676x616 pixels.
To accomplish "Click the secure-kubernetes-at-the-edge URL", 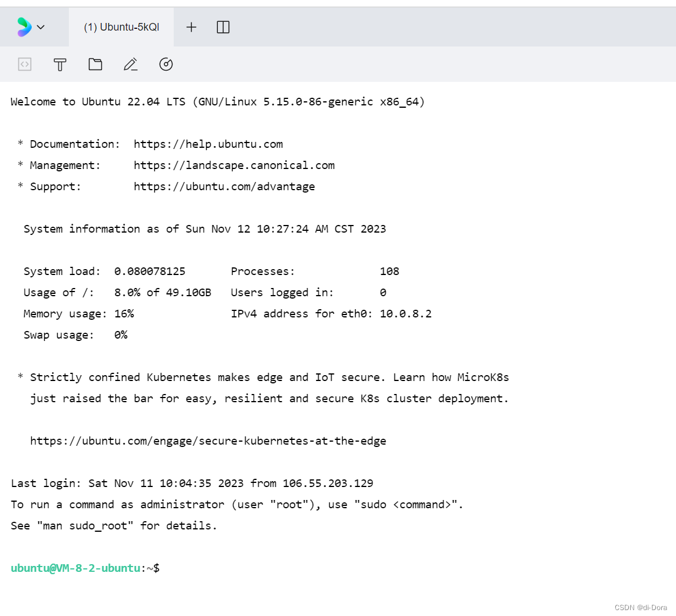I will click(x=208, y=441).
